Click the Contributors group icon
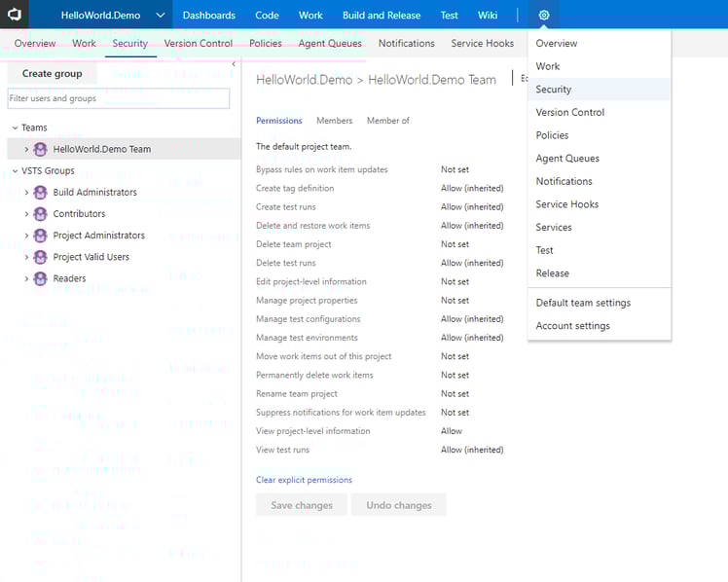The image size is (728, 582). (41, 214)
